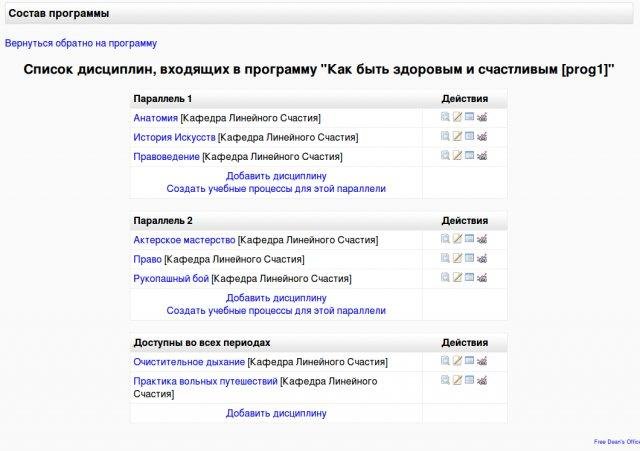Open the table window icon for Правоведение
The height and width of the screenshot is (451, 640).
[x=469, y=156]
